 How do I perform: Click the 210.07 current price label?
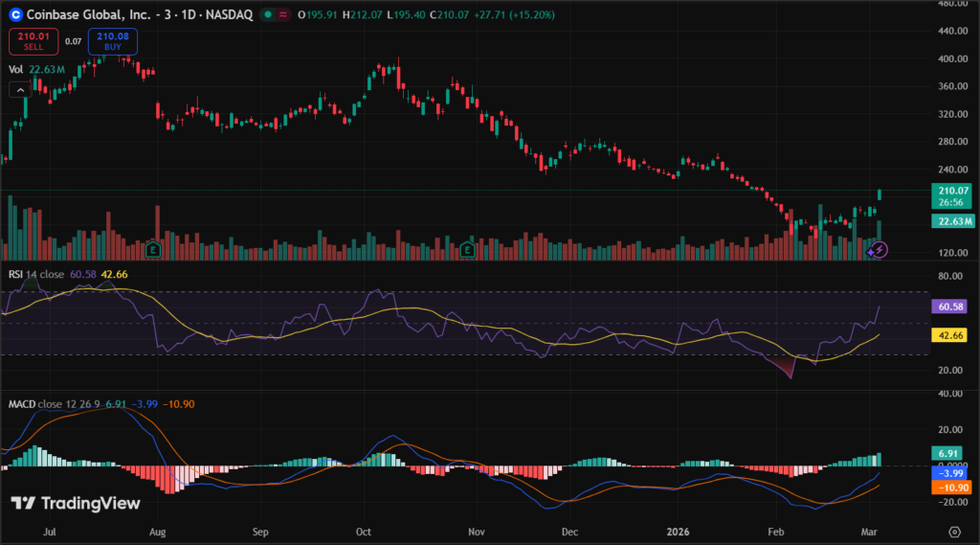(954, 190)
